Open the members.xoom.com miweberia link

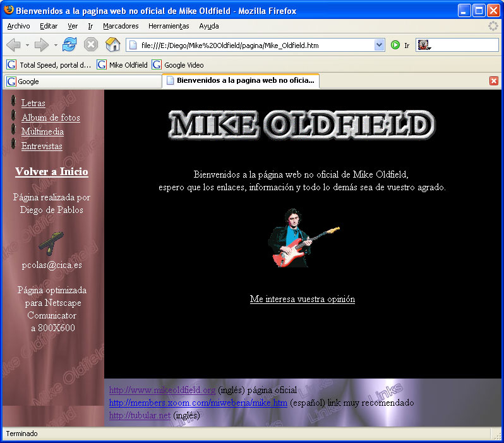[x=198, y=403]
